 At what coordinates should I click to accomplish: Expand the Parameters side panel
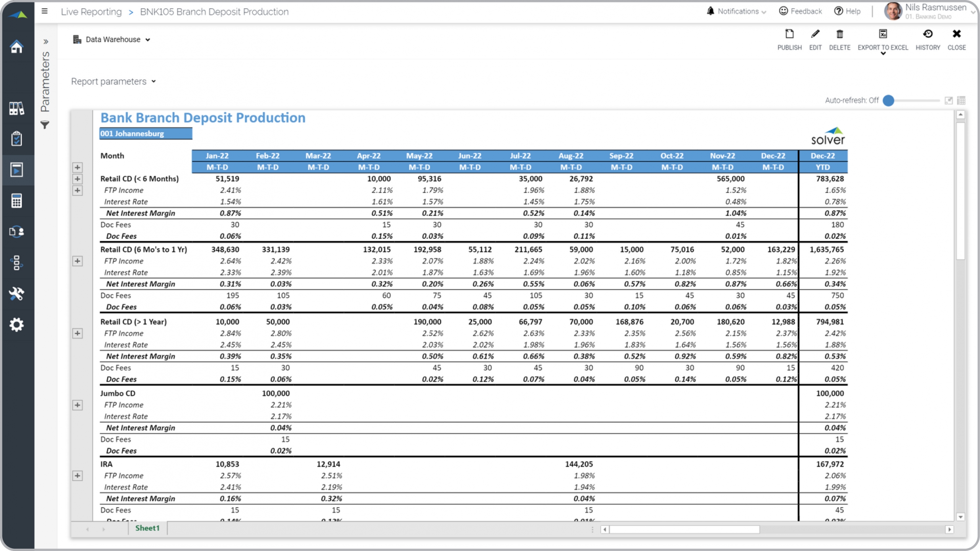point(46,41)
